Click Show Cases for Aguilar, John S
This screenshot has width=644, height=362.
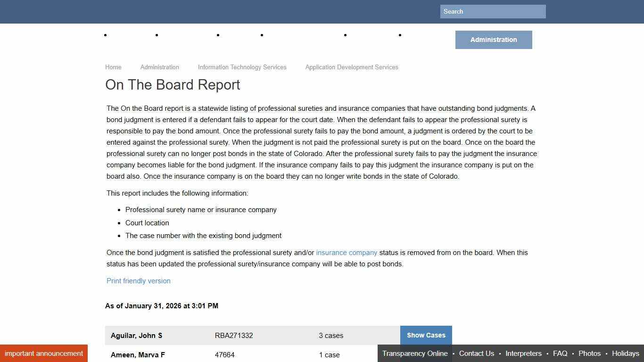pyautogui.click(x=426, y=335)
